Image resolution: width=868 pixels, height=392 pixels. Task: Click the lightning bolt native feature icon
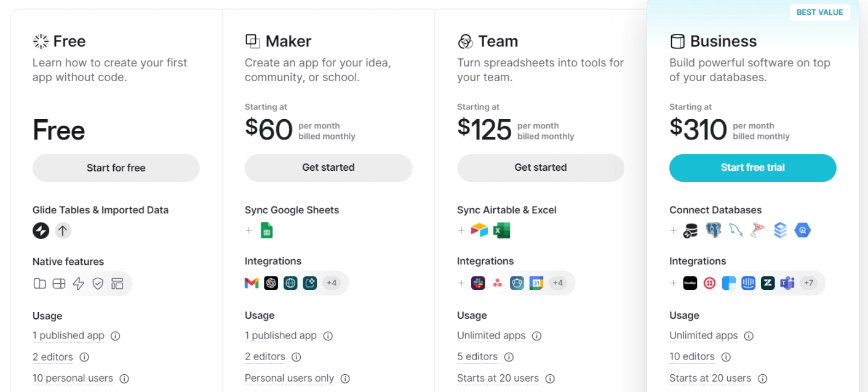coord(78,283)
